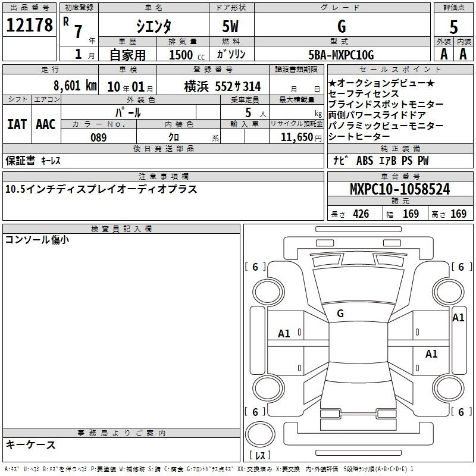476x476 pixels.
Task: Click the 内装 interior grade A
Action: (x=463, y=54)
